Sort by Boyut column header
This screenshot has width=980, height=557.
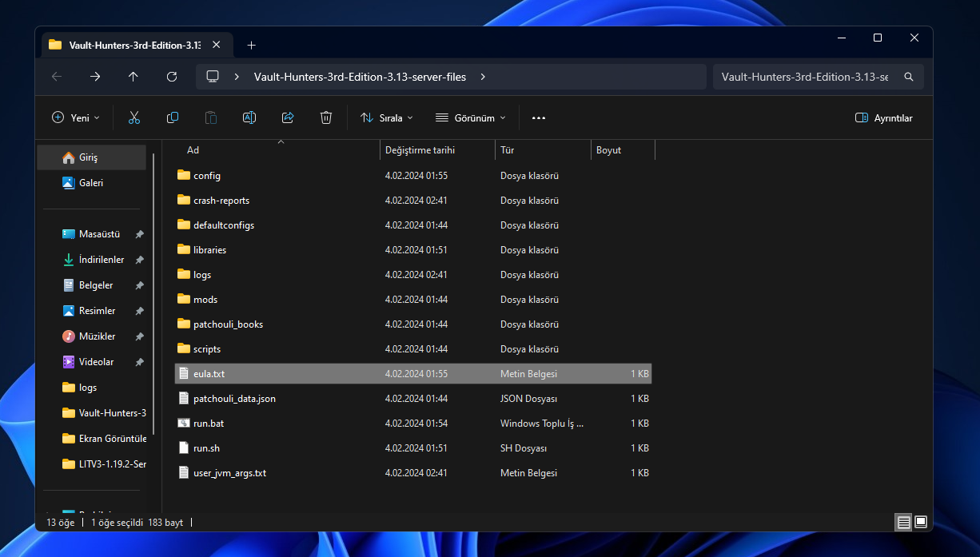tap(623, 150)
